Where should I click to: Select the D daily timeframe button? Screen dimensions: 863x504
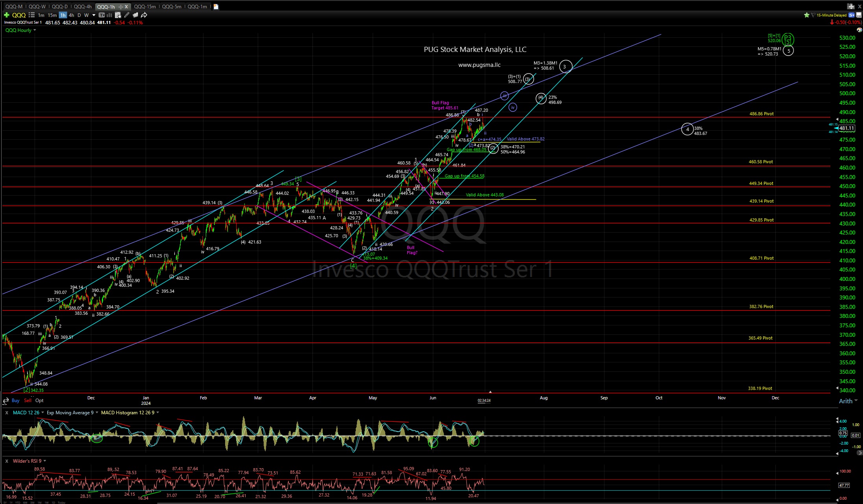79,15
